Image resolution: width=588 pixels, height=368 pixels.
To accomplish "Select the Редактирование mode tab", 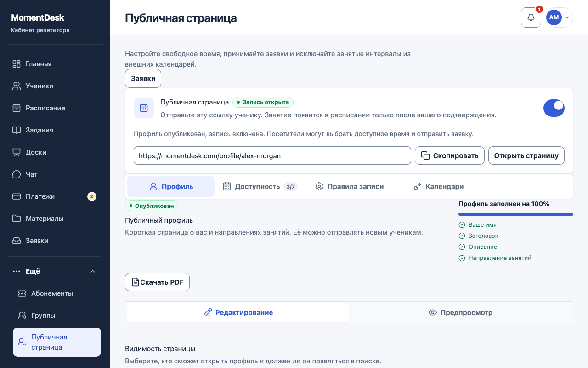I will pyautogui.click(x=238, y=312).
